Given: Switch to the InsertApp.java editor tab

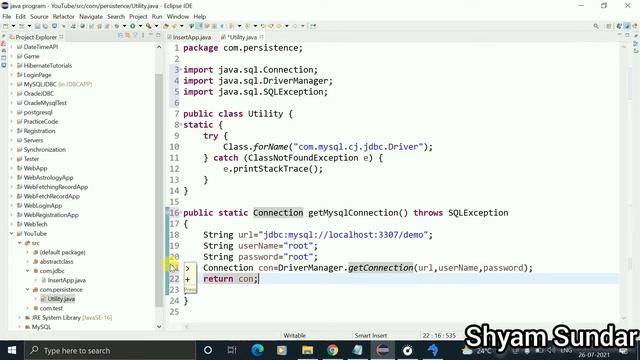Looking at the screenshot, I should (x=189, y=37).
